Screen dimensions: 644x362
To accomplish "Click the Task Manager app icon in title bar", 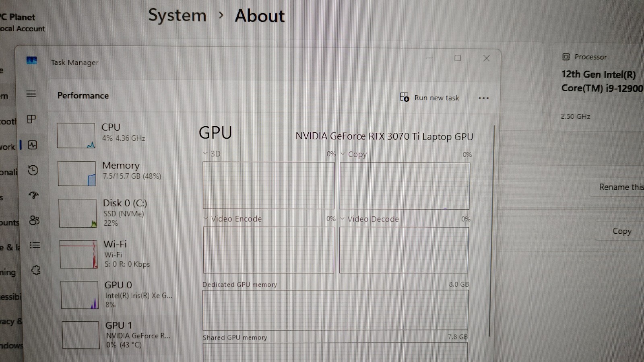I will 32,61.
